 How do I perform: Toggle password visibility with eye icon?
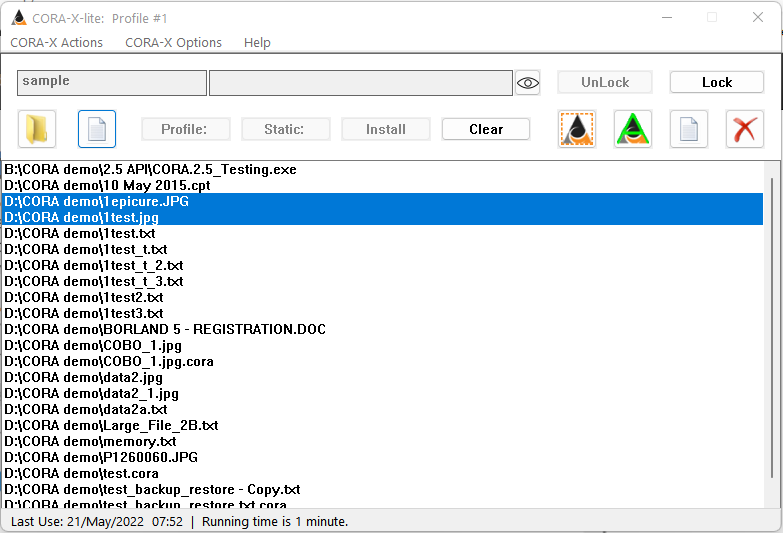point(528,83)
